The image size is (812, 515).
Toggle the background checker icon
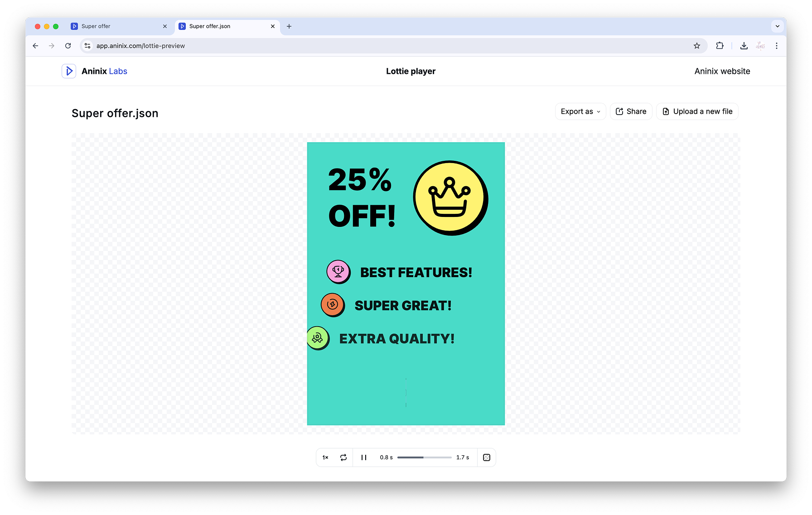487,457
